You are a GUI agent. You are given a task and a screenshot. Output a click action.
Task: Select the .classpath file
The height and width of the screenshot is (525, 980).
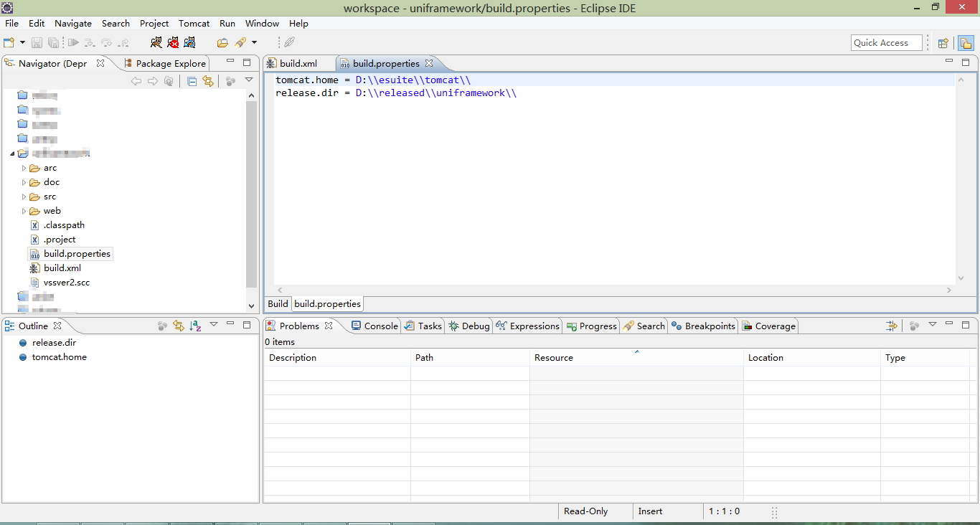tap(64, 225)
